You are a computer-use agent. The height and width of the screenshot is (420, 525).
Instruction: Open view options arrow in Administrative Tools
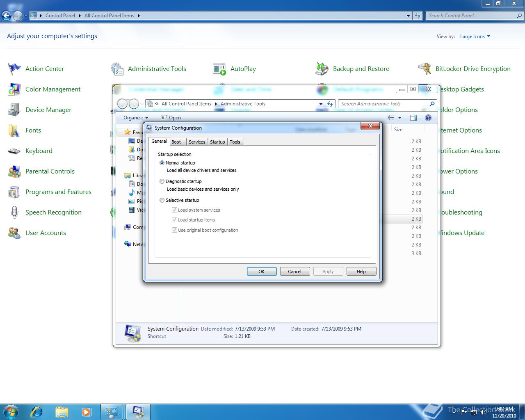(x=399, y=118)
